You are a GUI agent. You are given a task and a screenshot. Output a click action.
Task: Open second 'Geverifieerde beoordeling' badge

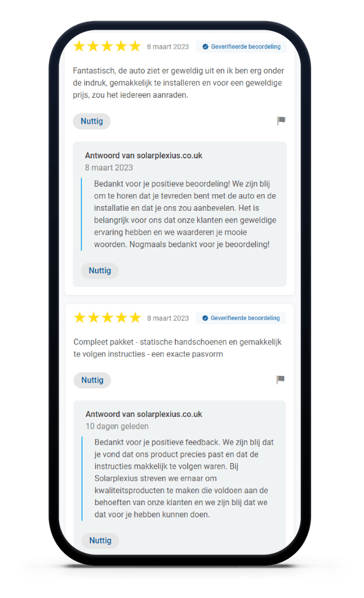click(241, 318)
